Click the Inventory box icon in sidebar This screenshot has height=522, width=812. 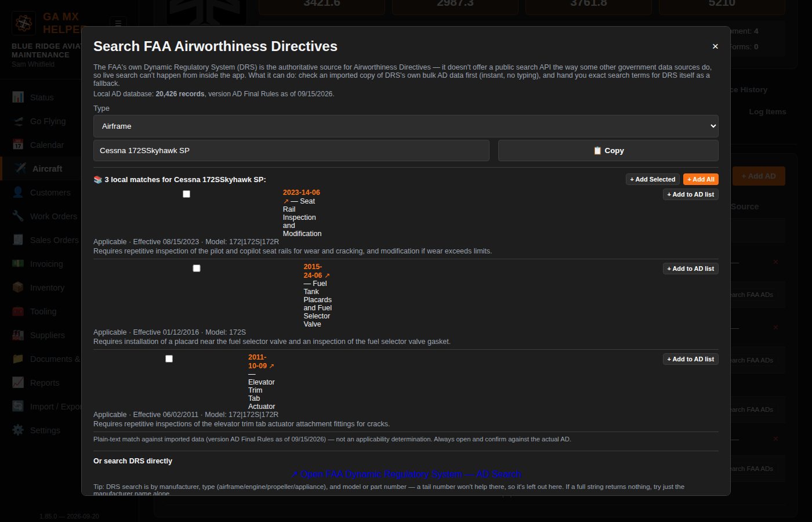point(19,288)
